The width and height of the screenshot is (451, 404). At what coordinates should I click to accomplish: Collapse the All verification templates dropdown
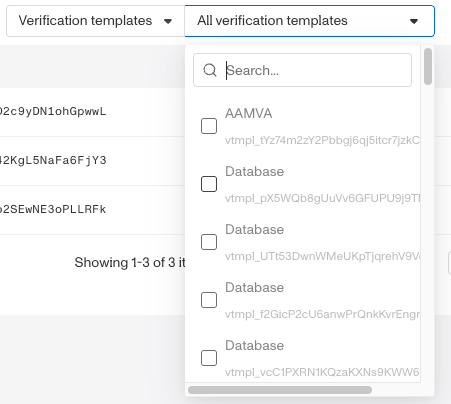tap(309, 21)
